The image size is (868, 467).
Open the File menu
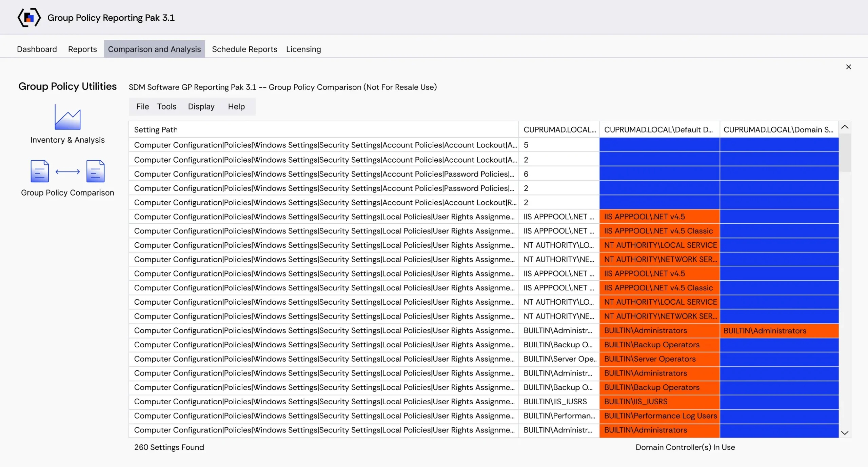tap(142, 106)
